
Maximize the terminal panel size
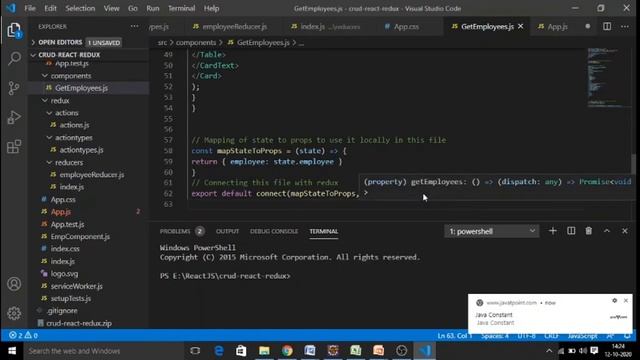[607, 231]
